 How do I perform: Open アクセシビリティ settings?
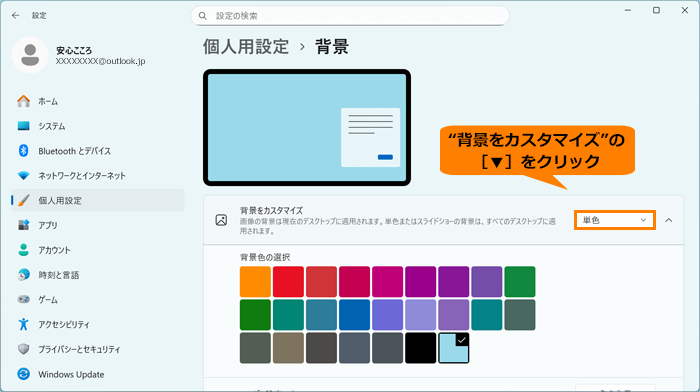coord(98,324)
